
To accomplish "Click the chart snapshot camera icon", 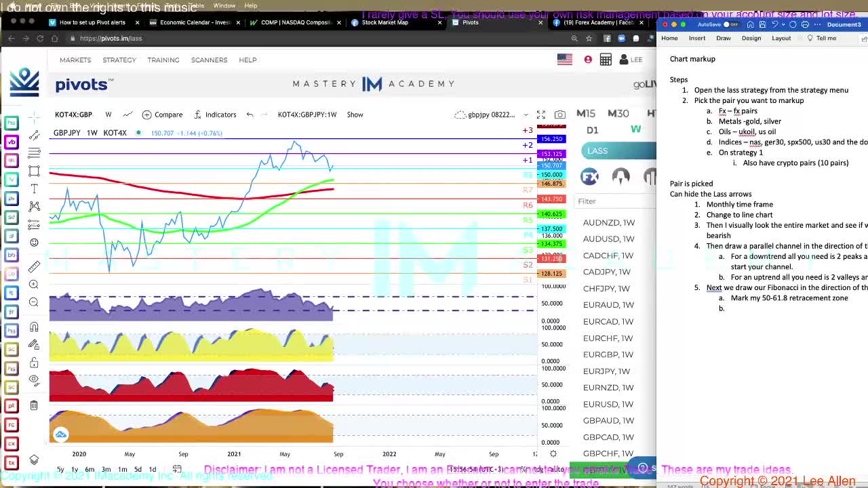I will [559, 115].
